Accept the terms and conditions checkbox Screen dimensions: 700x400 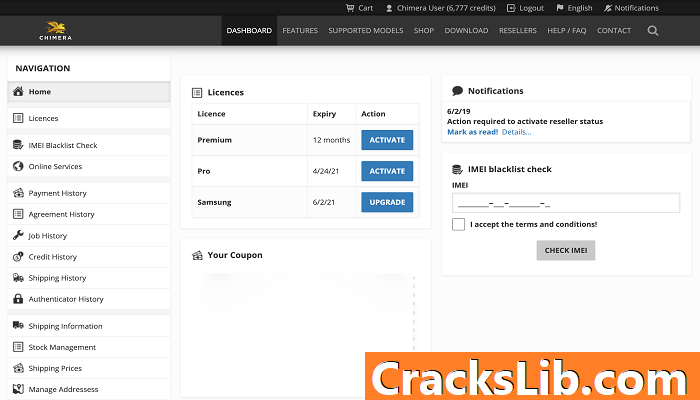[458, 224]
